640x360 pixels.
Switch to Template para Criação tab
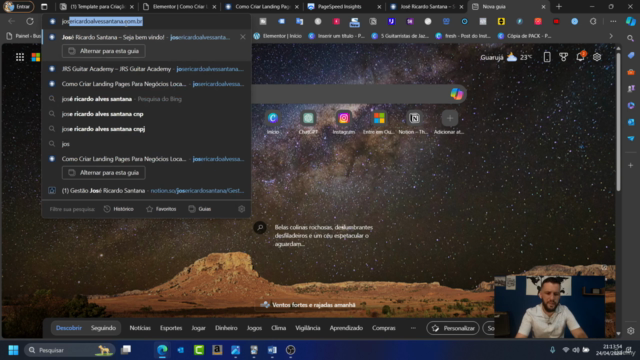click(97, 7)
